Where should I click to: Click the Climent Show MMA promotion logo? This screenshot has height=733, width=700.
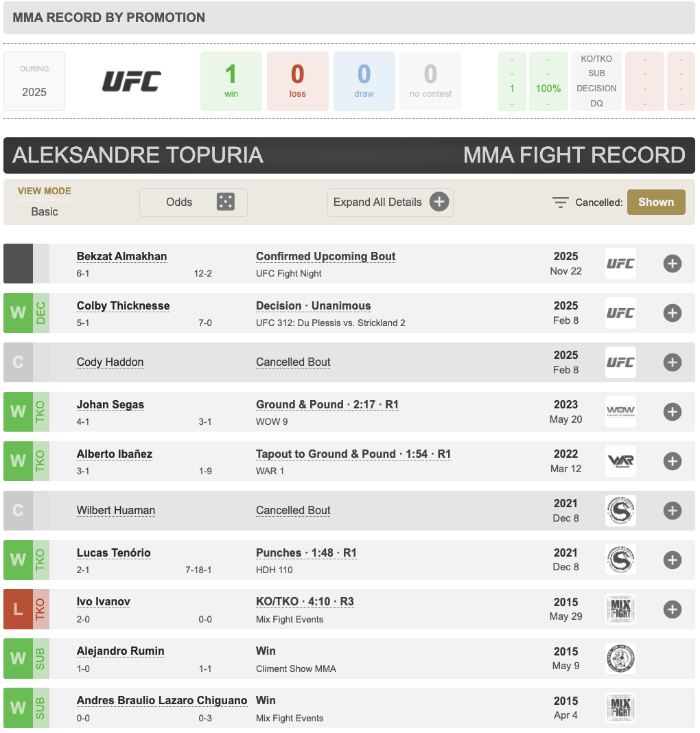620,659
